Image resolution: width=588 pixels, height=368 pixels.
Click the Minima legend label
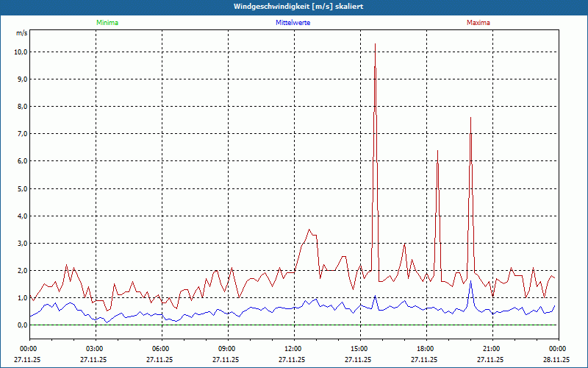107,23
